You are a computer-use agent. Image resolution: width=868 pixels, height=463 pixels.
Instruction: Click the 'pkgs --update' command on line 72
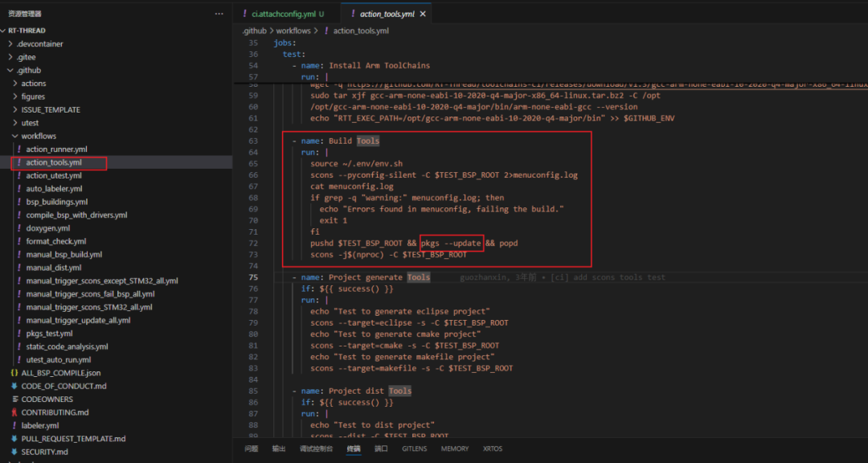(x=451, y=243)
